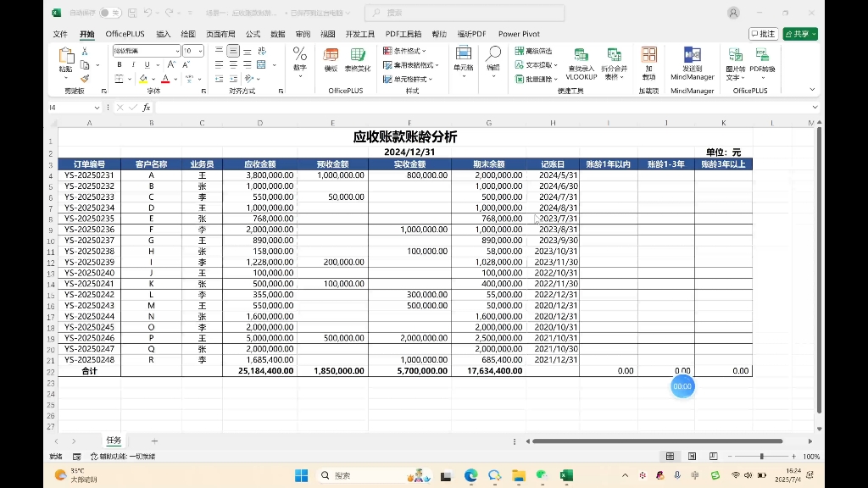868x488 pixels.
Task: Collapse the ribbon with the chevron
Action: [812, 90]
